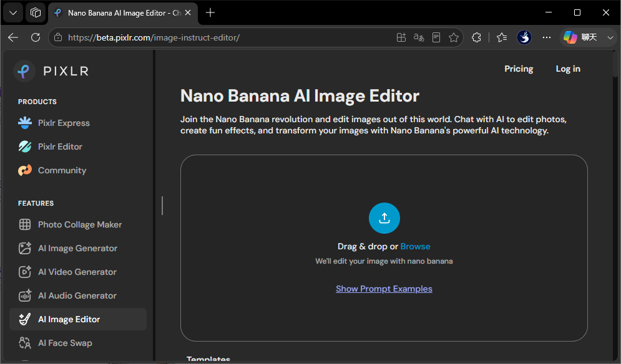The image size is (621, 364).
Task: Click the Pixlr logo in sidebar
Action: [x=51, y=71]
